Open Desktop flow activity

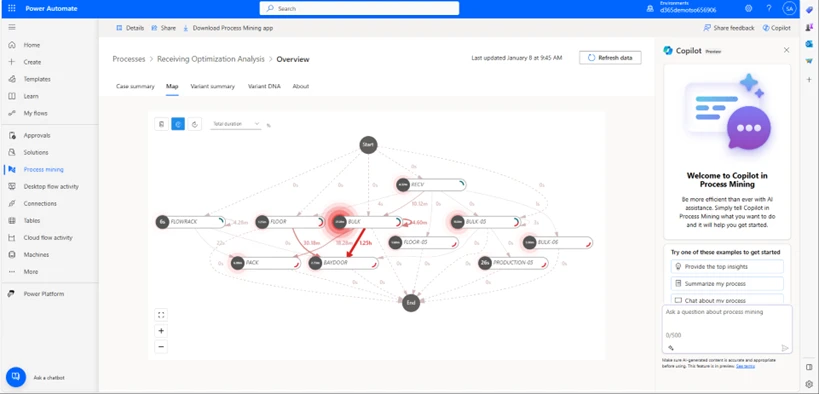tap(50, 187)
